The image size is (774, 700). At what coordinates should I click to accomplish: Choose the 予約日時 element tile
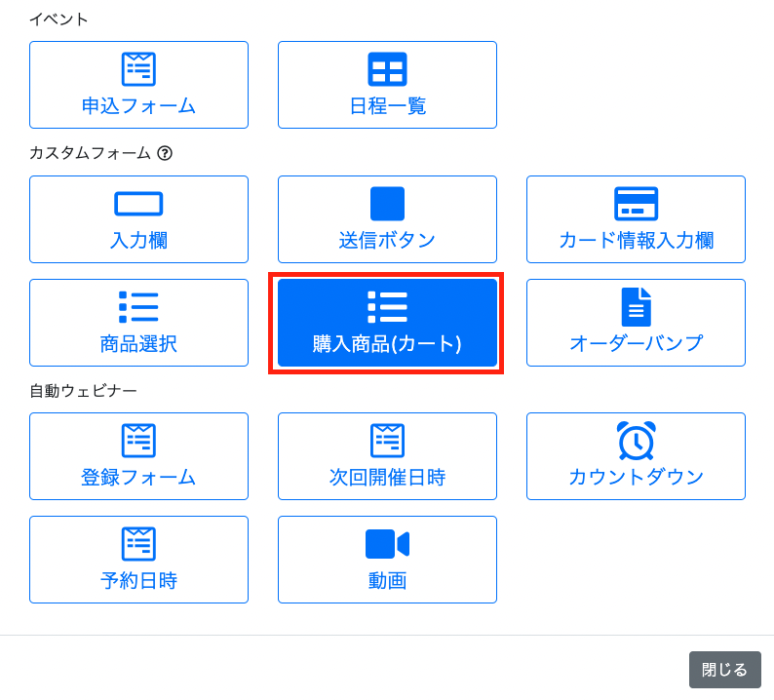(x=138, y=560)
